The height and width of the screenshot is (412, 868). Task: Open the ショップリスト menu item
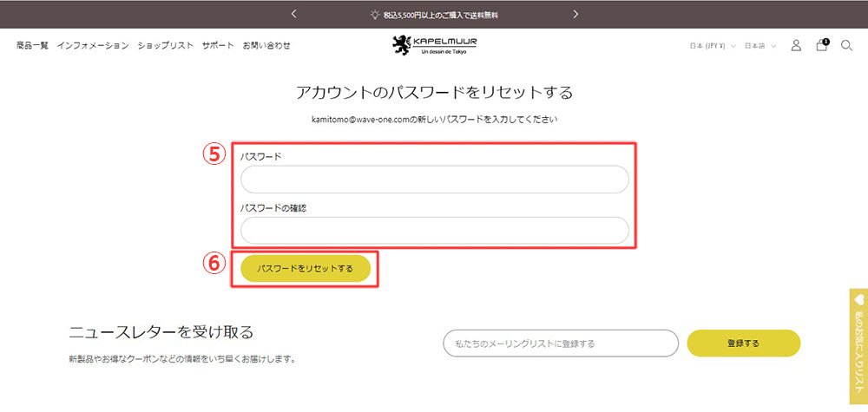pos(165,45)
